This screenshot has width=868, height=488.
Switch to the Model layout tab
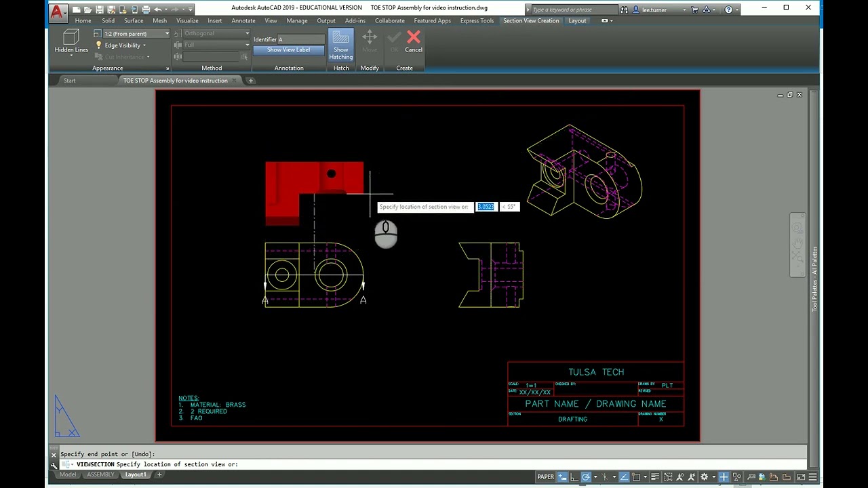pos(68,475)
